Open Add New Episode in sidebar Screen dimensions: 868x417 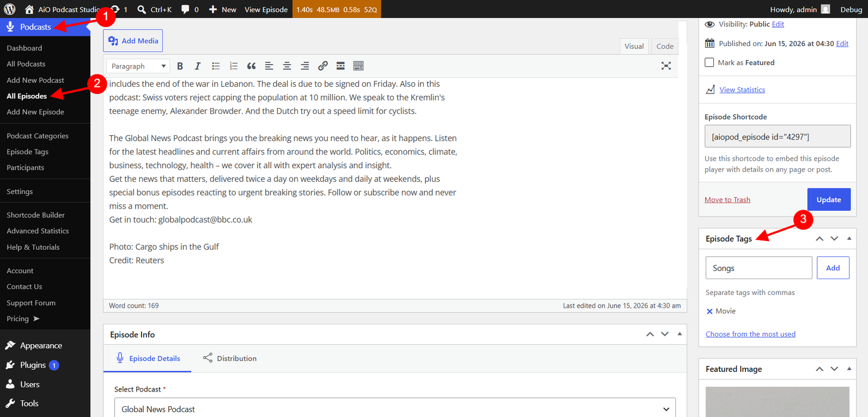click(35, 112)
